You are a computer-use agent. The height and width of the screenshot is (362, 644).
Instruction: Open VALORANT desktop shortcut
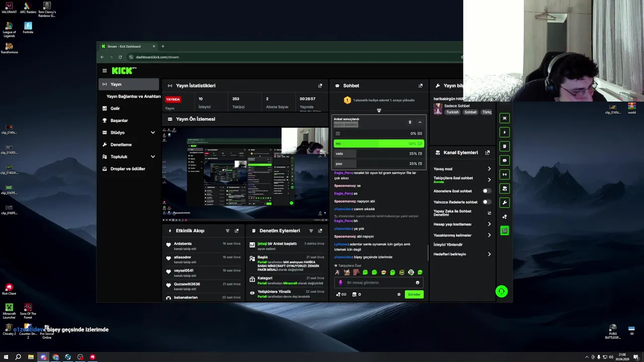tap(9, 8)
